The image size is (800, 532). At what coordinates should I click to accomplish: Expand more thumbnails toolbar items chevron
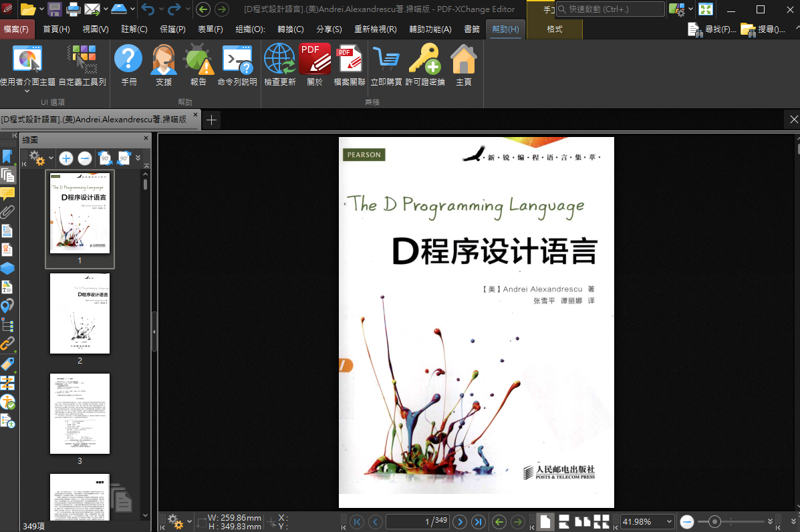coord(138,158)
